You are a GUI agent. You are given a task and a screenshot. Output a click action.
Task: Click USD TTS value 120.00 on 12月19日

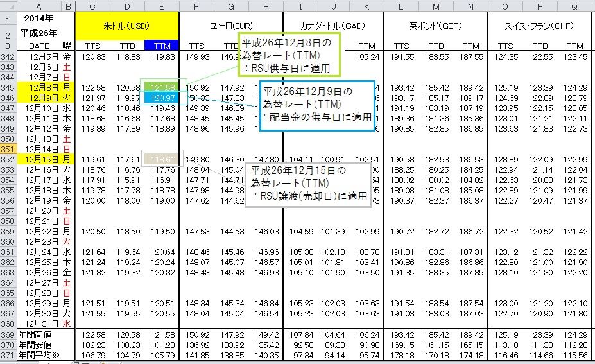click(x=93, y=200)
